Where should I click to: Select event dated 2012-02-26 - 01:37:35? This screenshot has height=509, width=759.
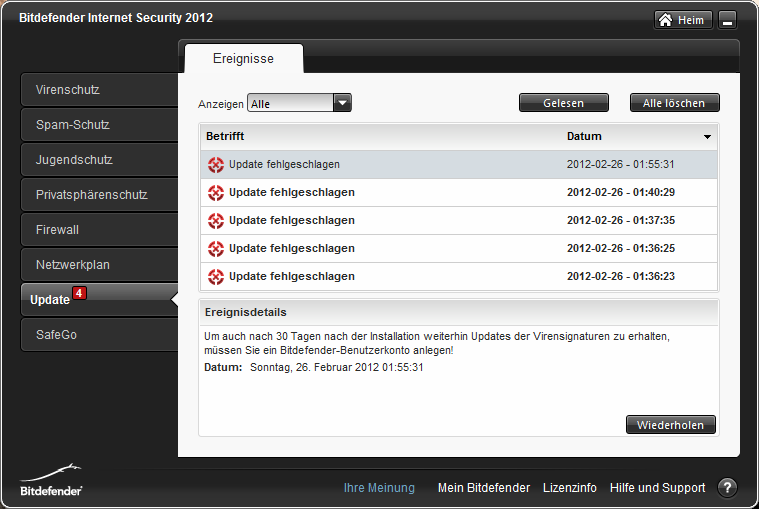459,221
